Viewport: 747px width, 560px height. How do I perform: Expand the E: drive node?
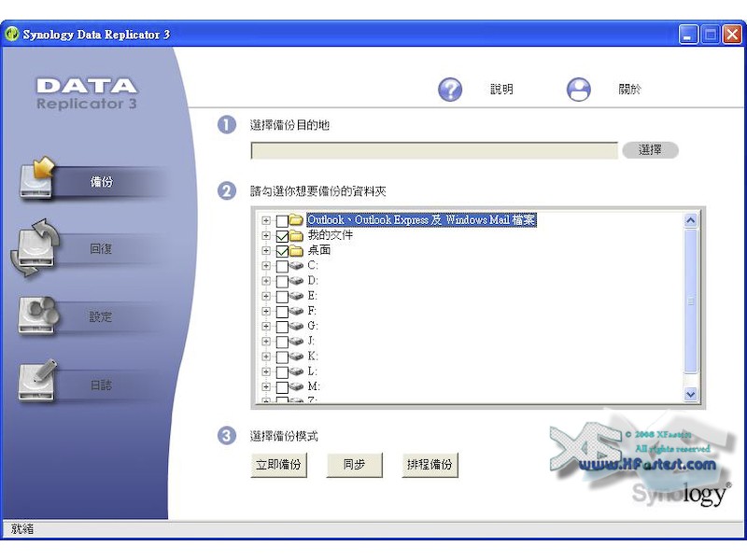[x=266, y=296]
